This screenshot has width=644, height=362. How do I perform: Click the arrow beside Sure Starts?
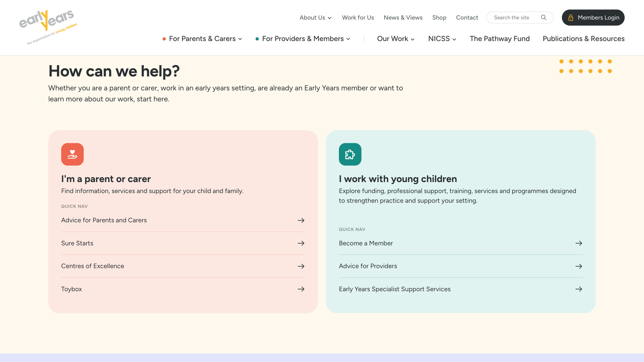click(x=301, y=243)
